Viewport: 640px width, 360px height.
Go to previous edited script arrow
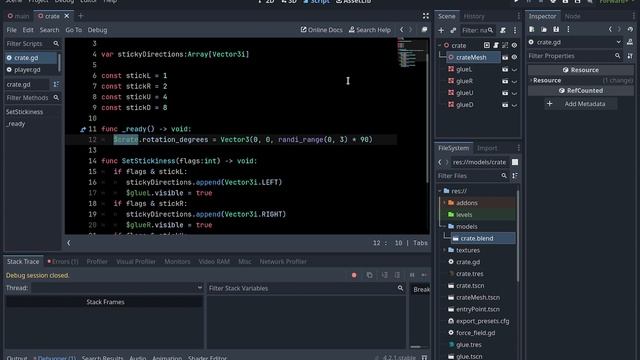[x=402, y=30]
